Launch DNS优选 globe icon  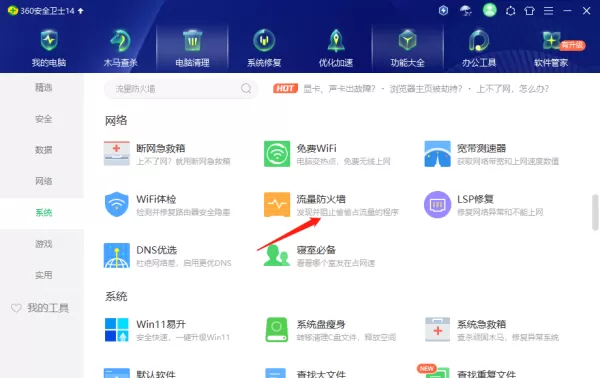(117, 255)
